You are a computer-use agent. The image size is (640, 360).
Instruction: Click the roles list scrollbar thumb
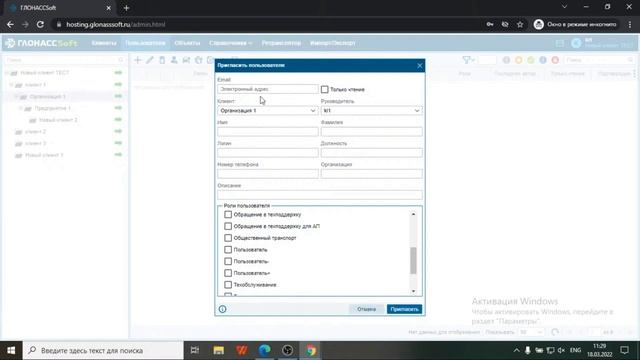(x=413, y=260)
